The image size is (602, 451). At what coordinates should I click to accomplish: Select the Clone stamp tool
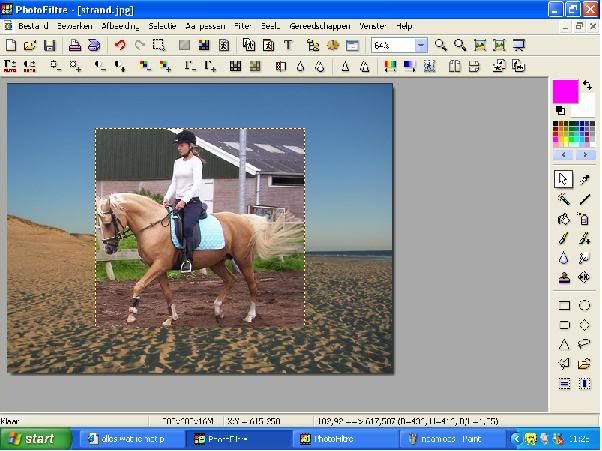click(x=564, y=278)
